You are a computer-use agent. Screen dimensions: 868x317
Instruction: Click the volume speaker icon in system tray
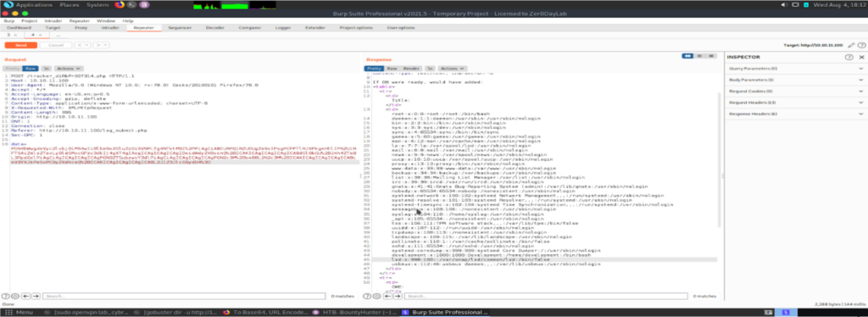coord(783,4)
